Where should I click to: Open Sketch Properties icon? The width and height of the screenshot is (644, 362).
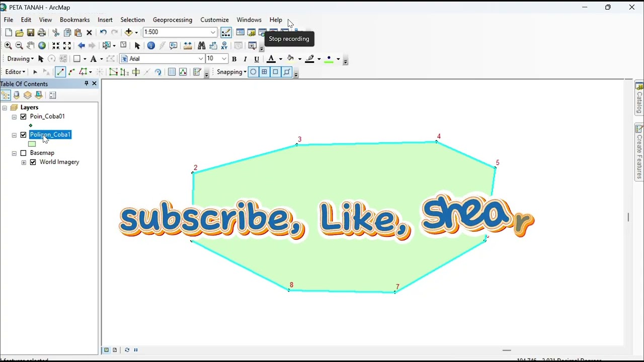coord(183,72)
